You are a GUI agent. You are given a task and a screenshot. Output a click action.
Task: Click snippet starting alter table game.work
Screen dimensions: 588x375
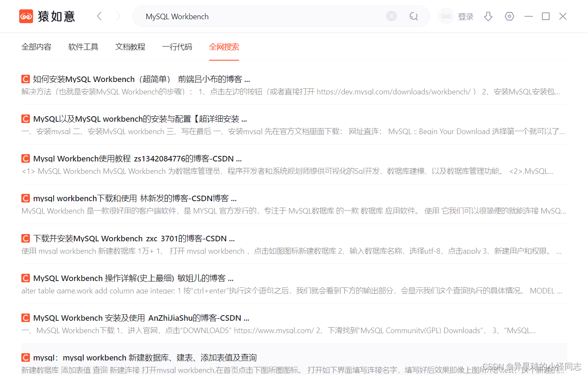click(x=292, y=291)
